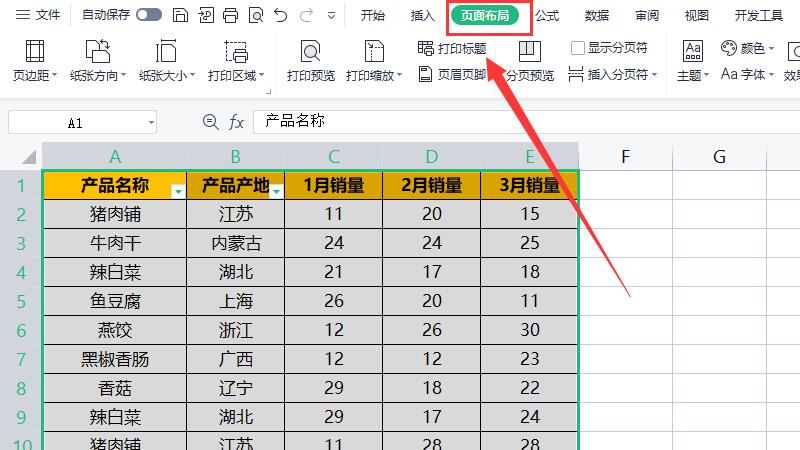Click the print titles button (打印标题)
This screenshot has height=450, width=800.
pyautogui.click(x=452, y=48)
